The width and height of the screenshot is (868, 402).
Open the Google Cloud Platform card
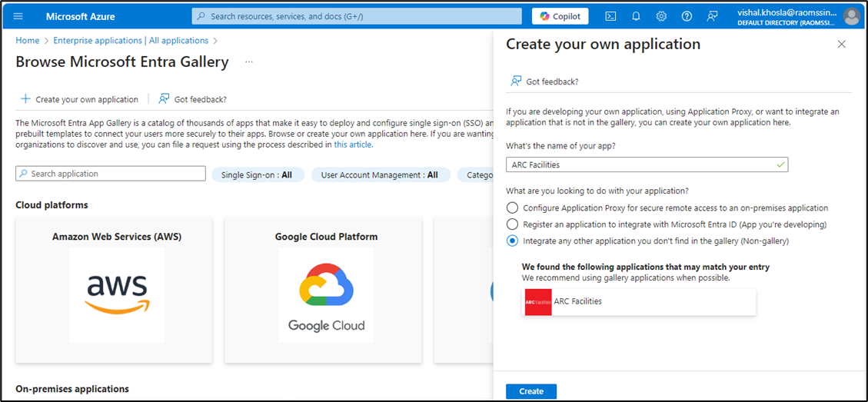(323, 290)
